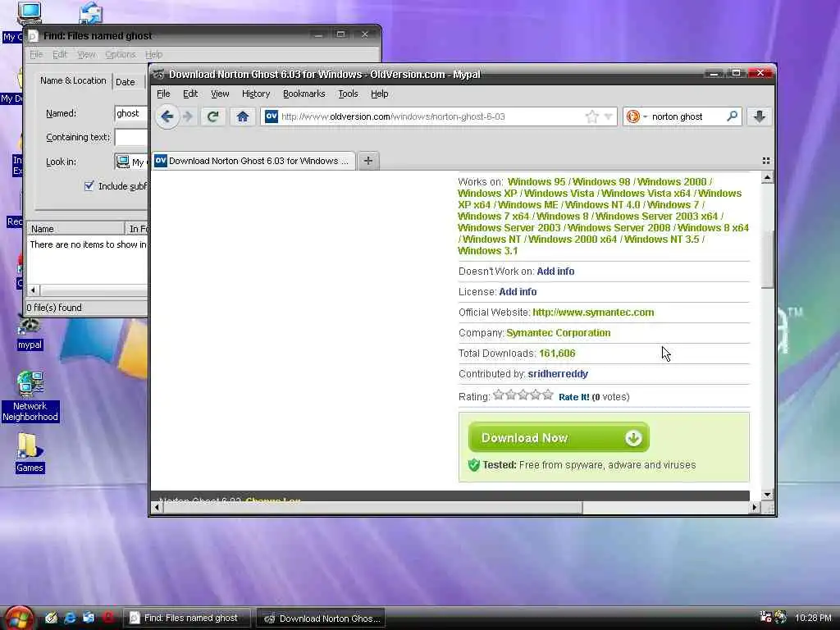Click the first rating star
Screen dimensions: 840x630
pos(498,395)
